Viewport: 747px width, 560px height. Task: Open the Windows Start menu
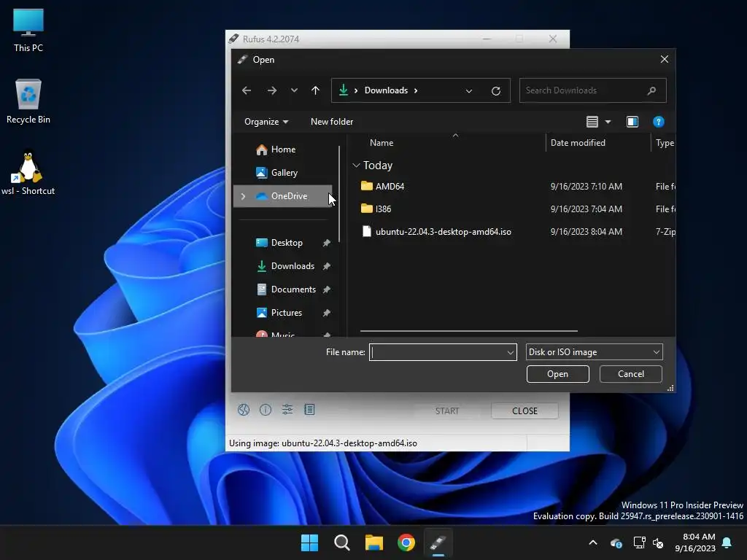click(309, 542)
